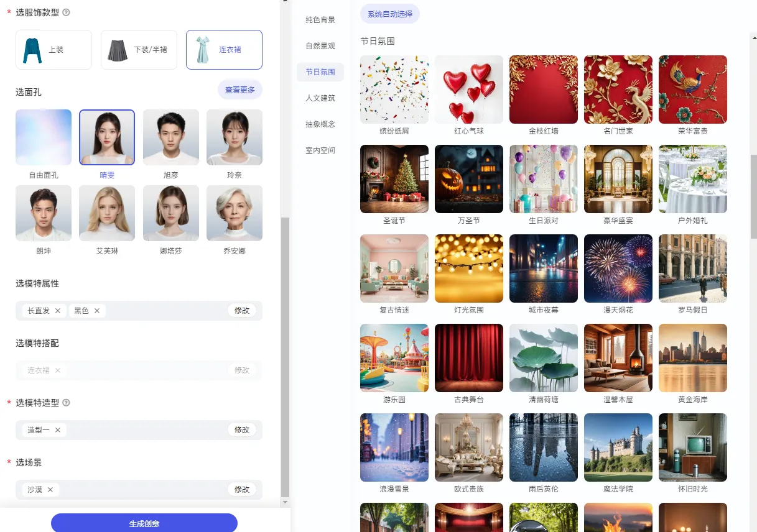Remove the 黑色 attribute tag
757x532 pixels.
97,311
